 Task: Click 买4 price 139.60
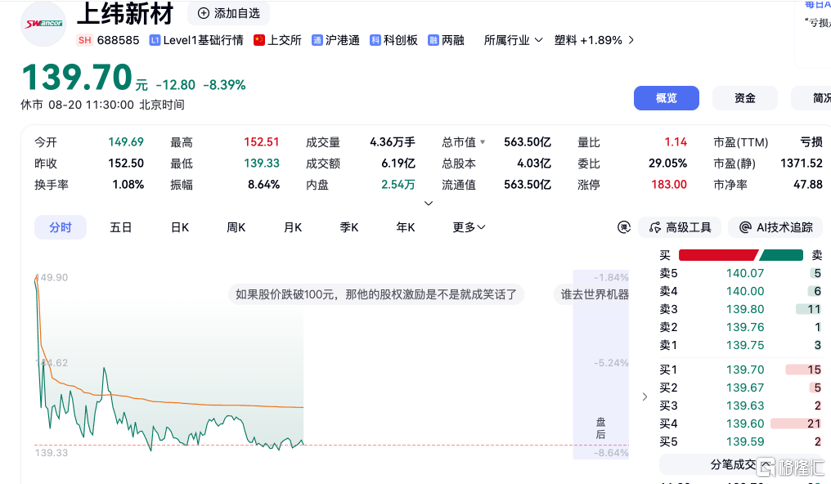pyautogui.click(x=745, y=424)
